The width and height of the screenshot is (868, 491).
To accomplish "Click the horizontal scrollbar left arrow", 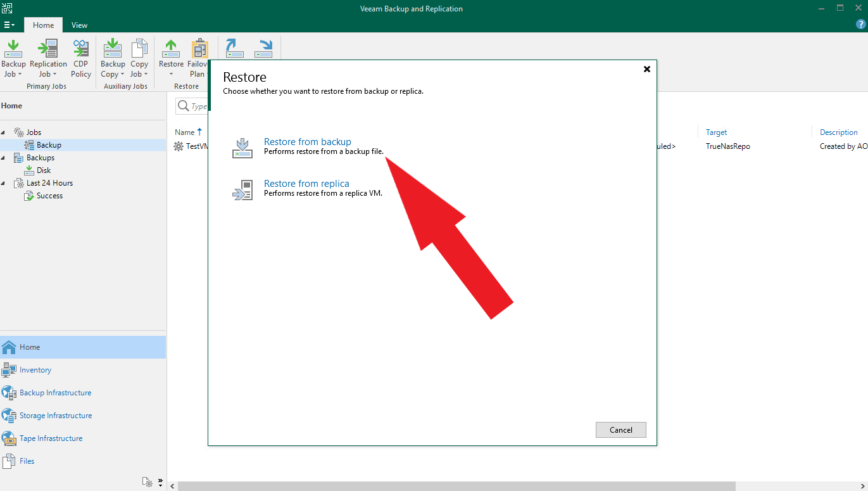I will click(172, 486).
